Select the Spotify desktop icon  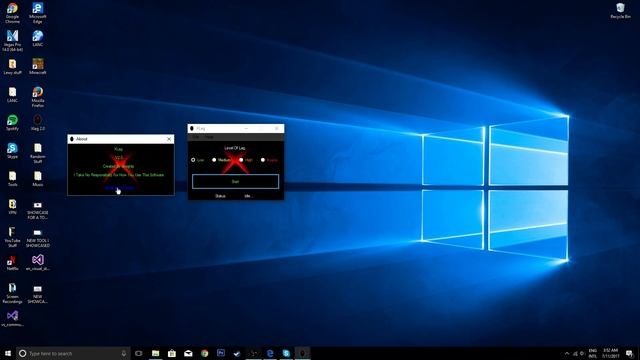(x=12, y=122)
